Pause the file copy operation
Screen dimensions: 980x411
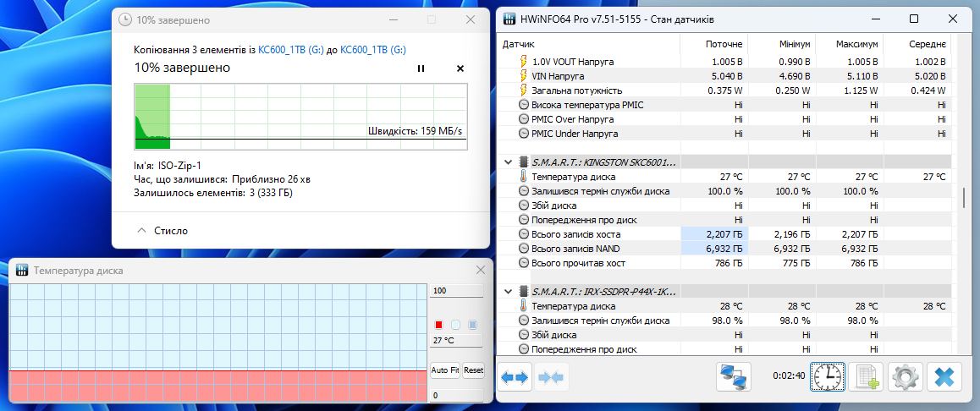[x=421, y=68]
